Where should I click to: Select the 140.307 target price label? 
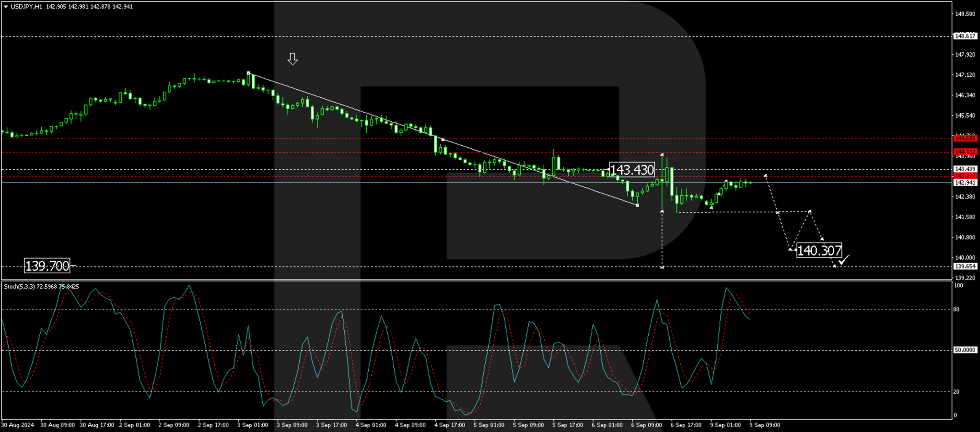coord(819,250)
